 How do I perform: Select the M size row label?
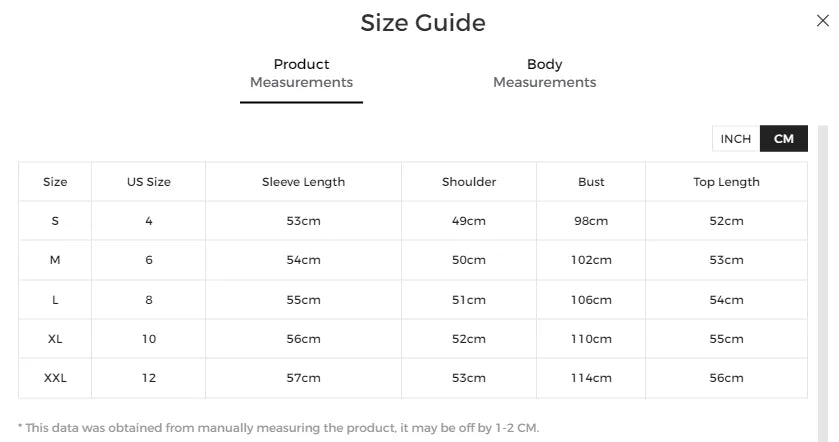[x=55, y=260]
